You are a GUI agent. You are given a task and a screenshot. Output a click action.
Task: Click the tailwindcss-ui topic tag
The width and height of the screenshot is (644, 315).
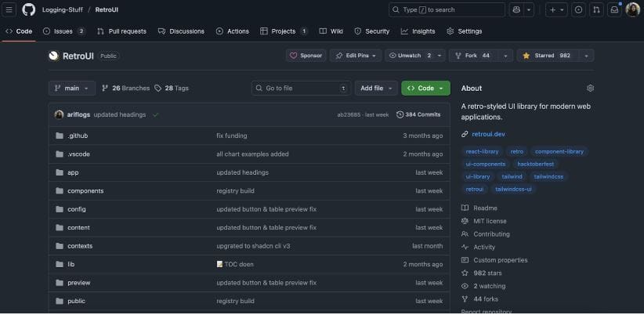pos(513,190)
